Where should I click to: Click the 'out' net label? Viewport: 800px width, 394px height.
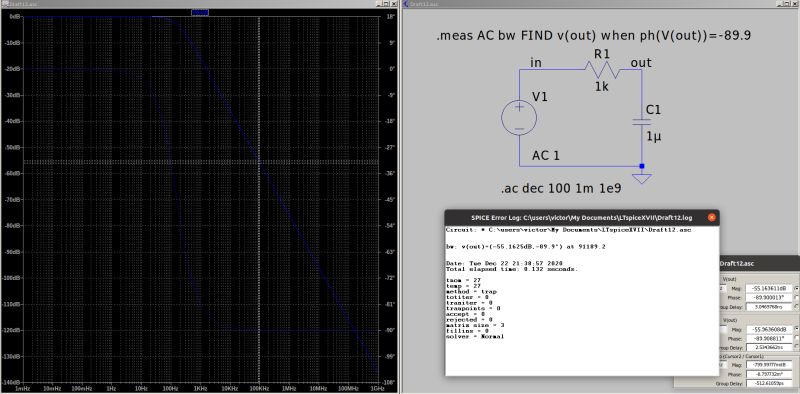[x=641, y=63]
